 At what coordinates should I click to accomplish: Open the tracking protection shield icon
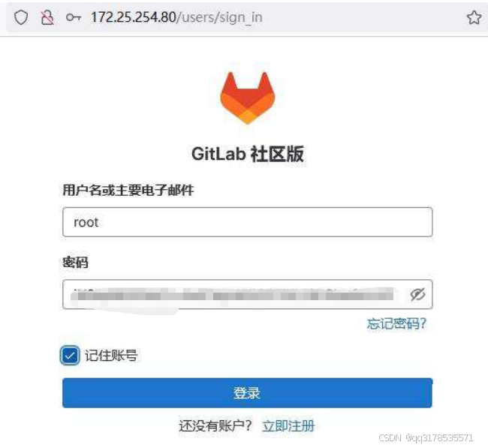tap(21, 17)
